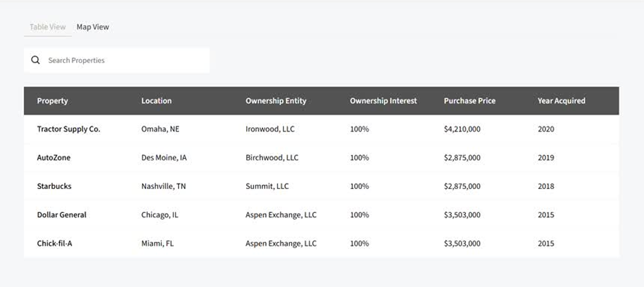644x287 pixels.
Task: Click the Des Moines, IA location
Action: (x=164, y=158)
